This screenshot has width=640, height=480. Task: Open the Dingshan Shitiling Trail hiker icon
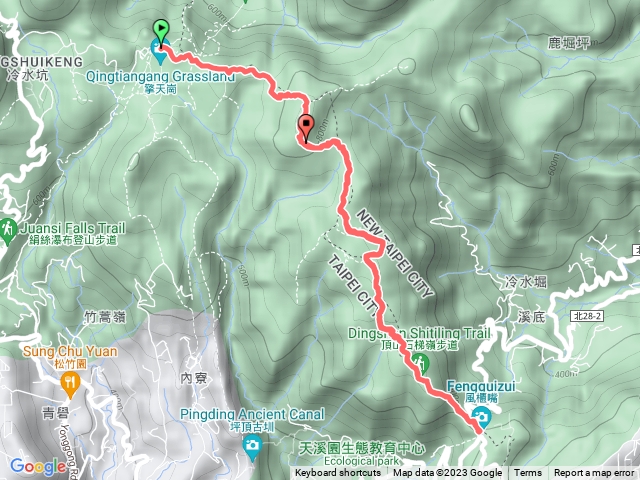pyautogui.click(x=420, y=364)
